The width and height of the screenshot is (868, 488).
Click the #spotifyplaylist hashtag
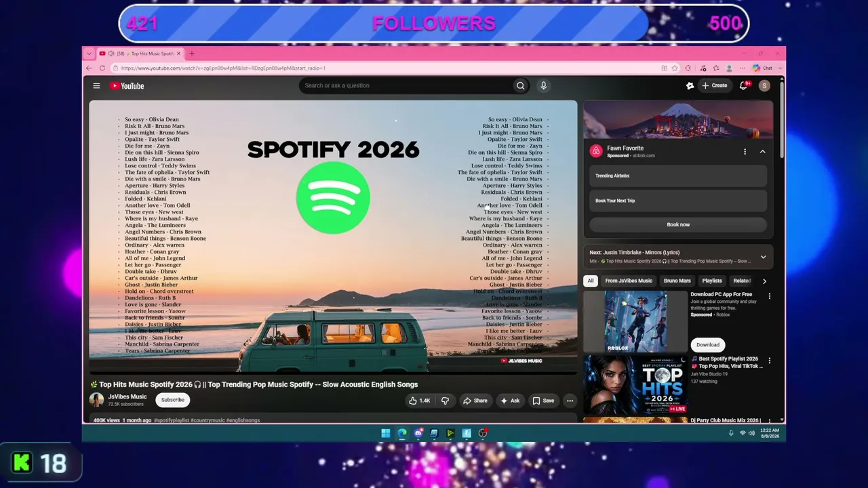[172, 420]
